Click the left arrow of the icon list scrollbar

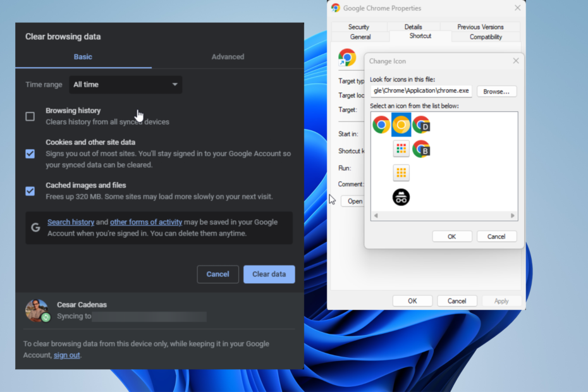tap(374, 216)
